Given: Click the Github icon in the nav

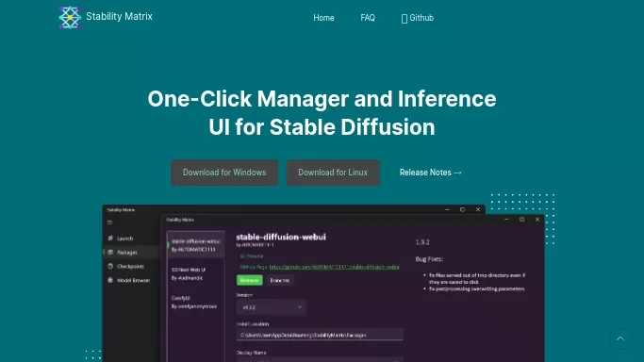Looking at the screenshot, I should coord(405,19).
